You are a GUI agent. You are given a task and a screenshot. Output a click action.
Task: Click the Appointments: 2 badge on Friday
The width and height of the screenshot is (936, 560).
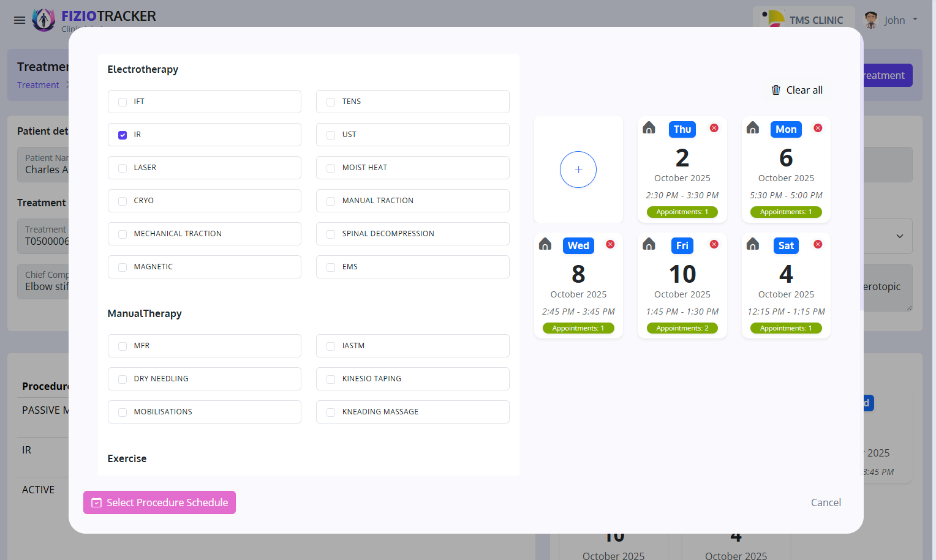[x=682, y=329]
